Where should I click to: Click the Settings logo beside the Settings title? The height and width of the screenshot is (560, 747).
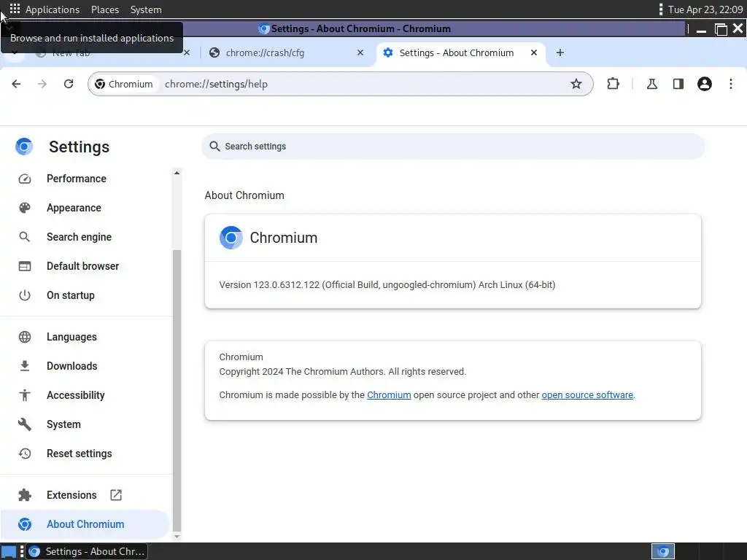coord(24,147)
